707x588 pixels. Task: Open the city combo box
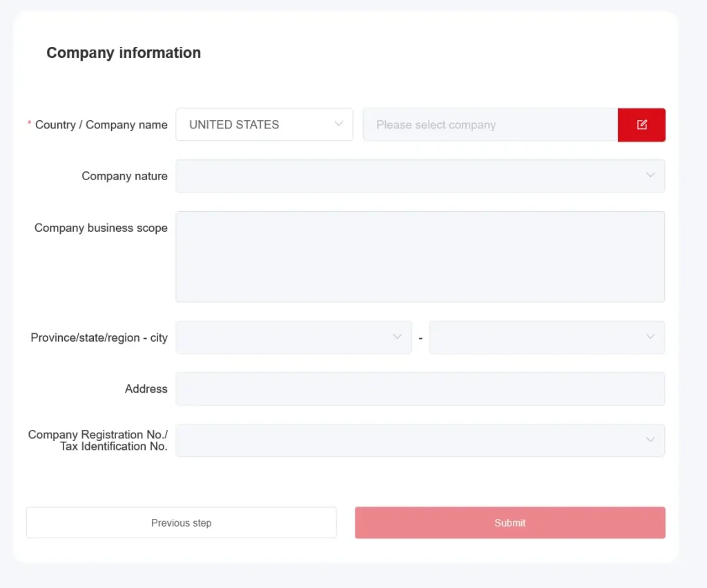pyautogui.click(x=546, y=337)
